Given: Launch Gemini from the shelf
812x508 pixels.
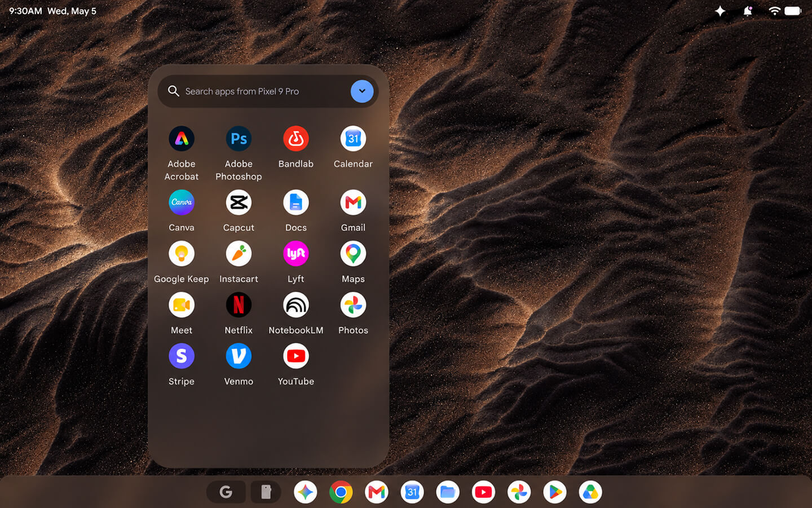Looking at the screenshot, I should 306,492.
